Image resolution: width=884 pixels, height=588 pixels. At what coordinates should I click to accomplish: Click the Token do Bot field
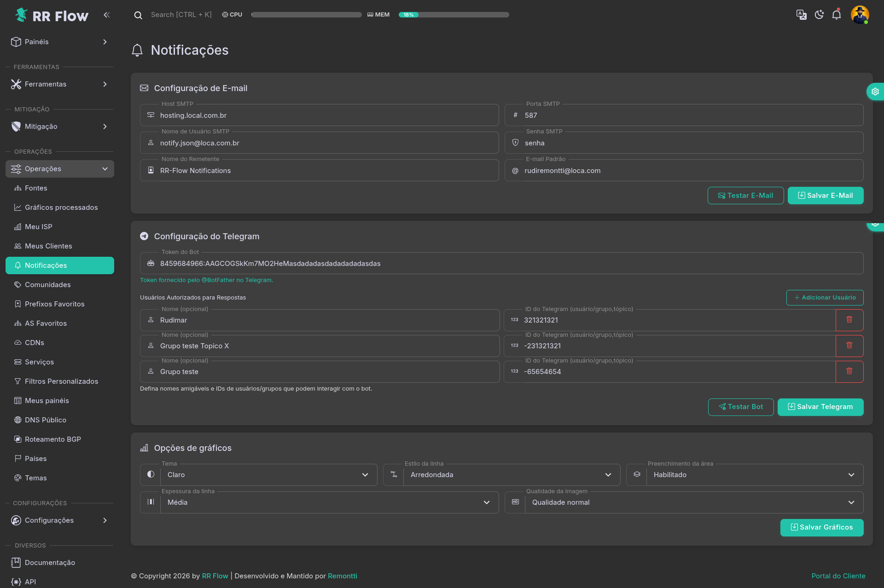pos(506,264)
